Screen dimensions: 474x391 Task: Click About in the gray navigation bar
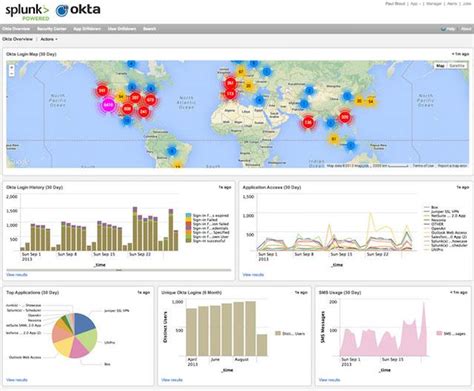[466, 29]
